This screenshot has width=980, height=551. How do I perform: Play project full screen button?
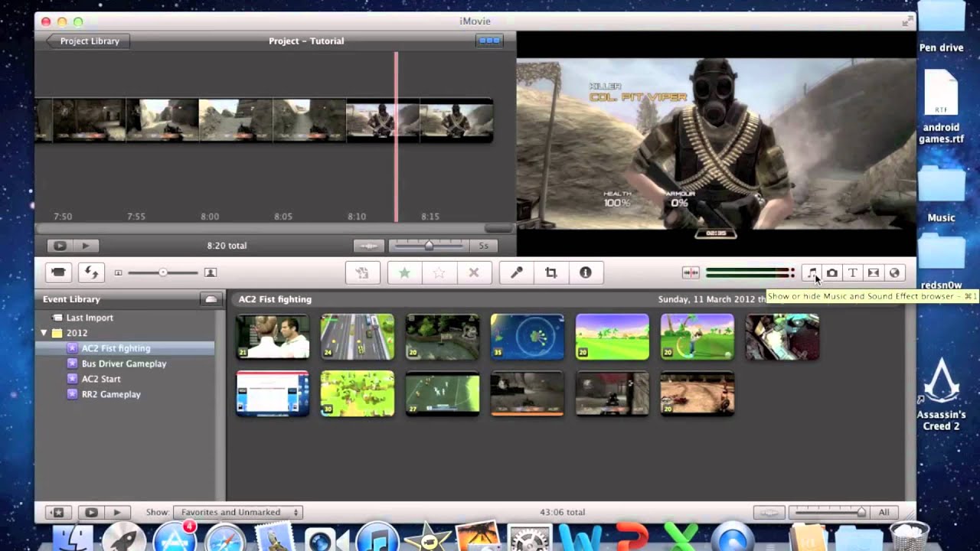[x=59, y=246]
